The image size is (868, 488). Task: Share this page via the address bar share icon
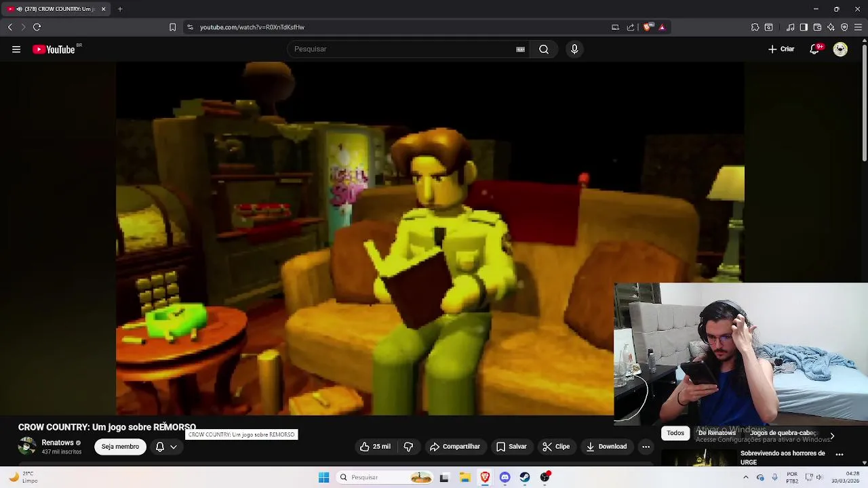[631, 27]
